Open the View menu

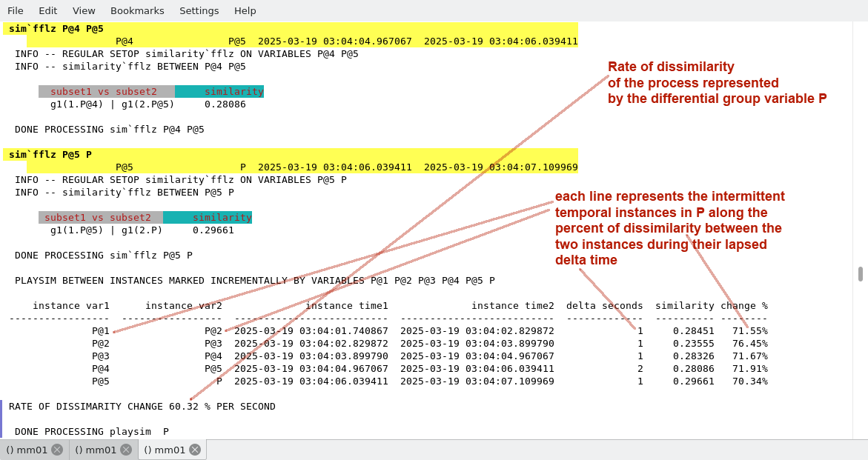[84, 10]
